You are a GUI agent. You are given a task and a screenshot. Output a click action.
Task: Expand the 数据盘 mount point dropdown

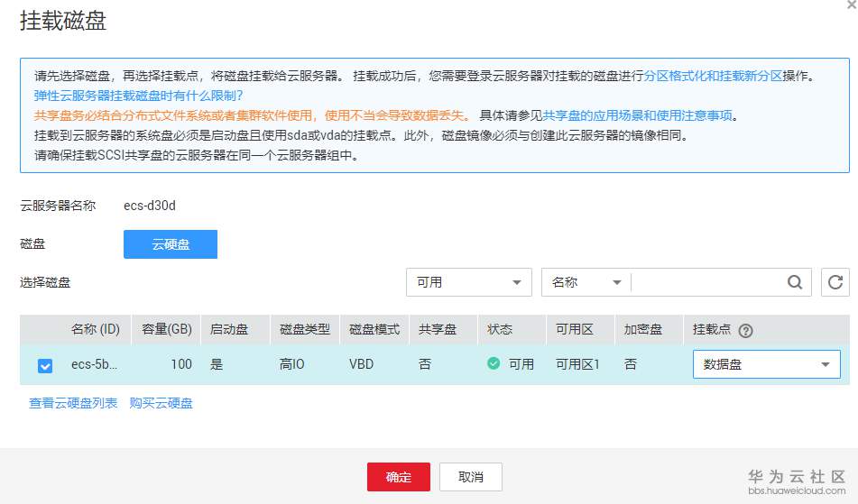click(766, 364)
